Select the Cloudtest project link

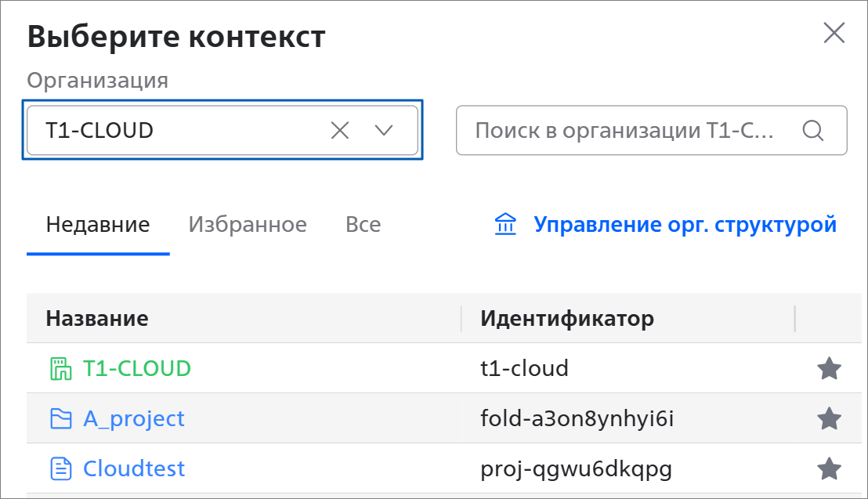click(133, 468)
